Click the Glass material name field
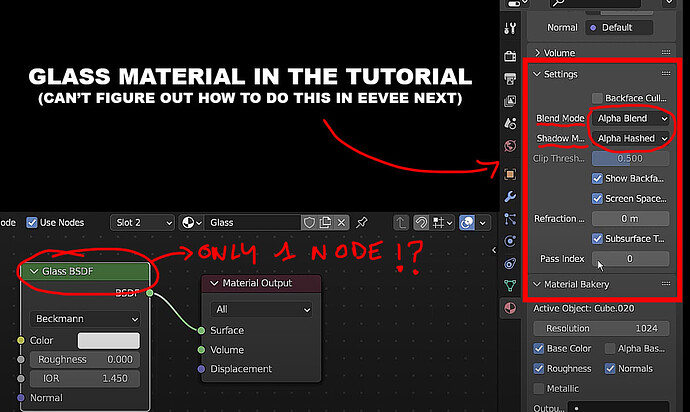 [254, 223]
